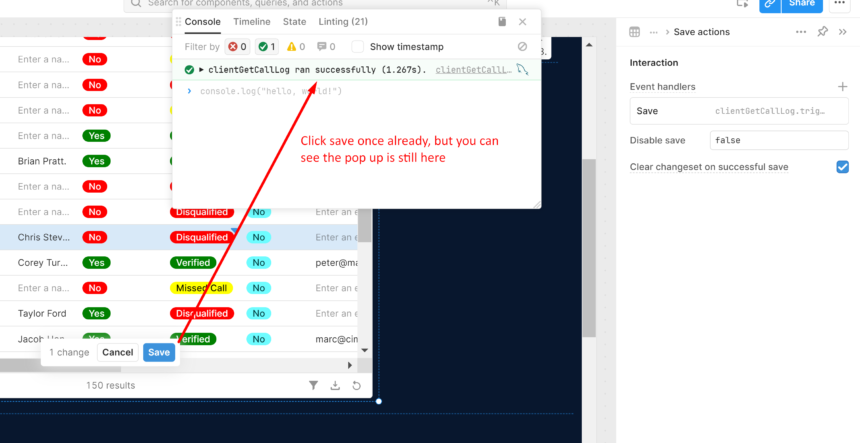Click the canvas vertical scrollbar thumb
This screenshot has height=443, width=860.
[589, 248]
